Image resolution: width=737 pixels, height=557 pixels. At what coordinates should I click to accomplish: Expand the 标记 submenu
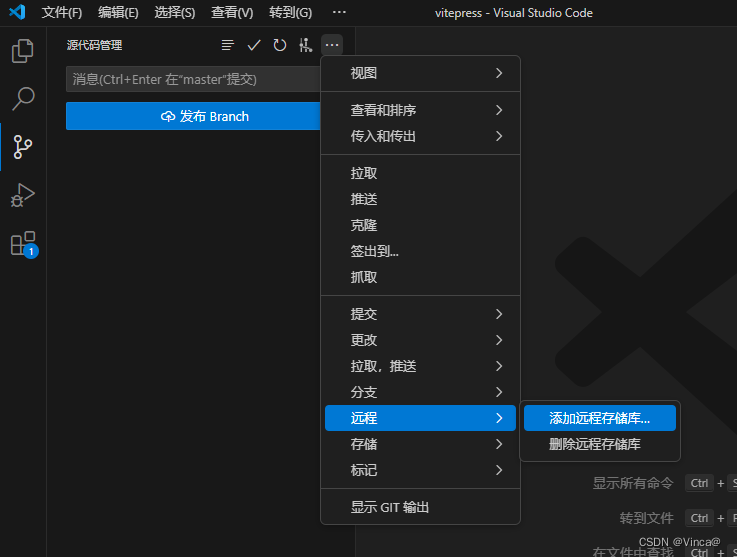tap(420, 470)
